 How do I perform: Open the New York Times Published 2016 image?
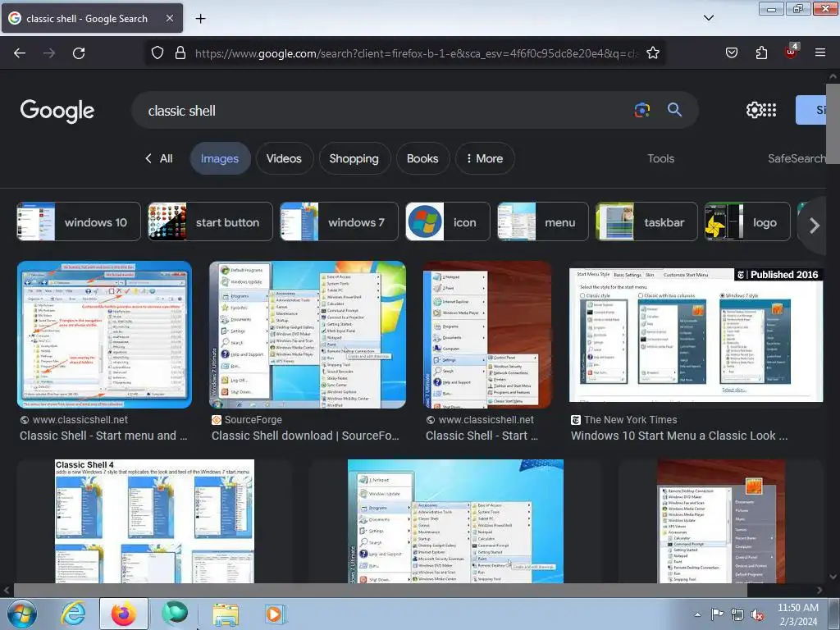(x=696, y=335)
